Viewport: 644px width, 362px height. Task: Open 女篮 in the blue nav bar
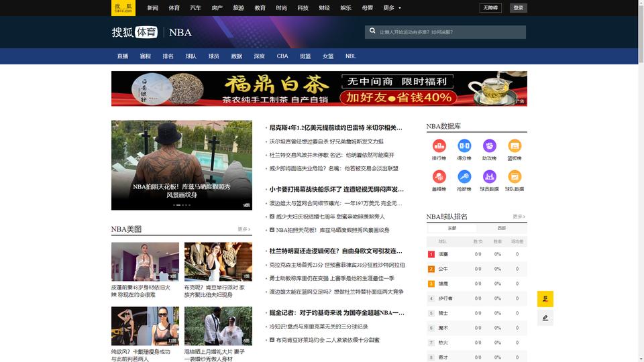(328, 56)
